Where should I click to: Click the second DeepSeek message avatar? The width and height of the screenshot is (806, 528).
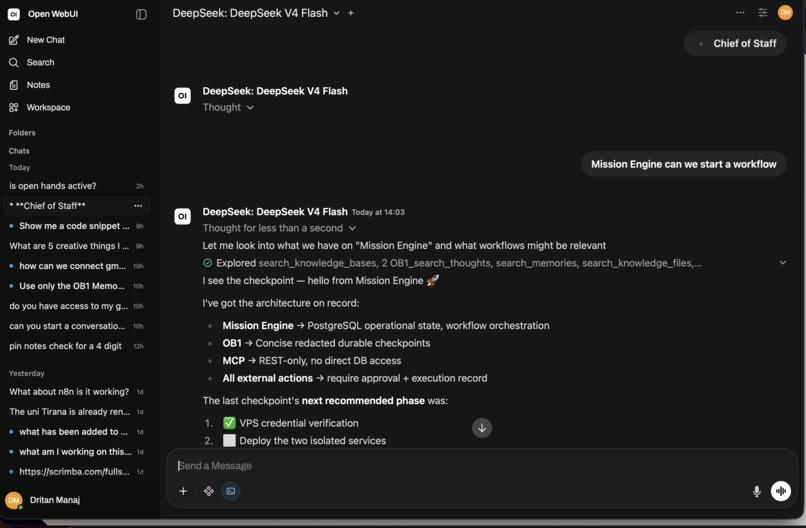pyautogui.click(x=182, y=216)
